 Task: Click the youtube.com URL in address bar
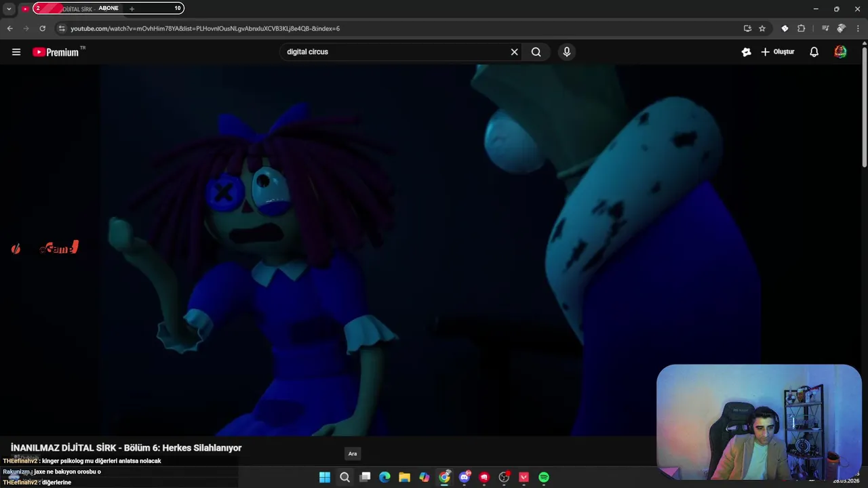click(x=205, y=28)
